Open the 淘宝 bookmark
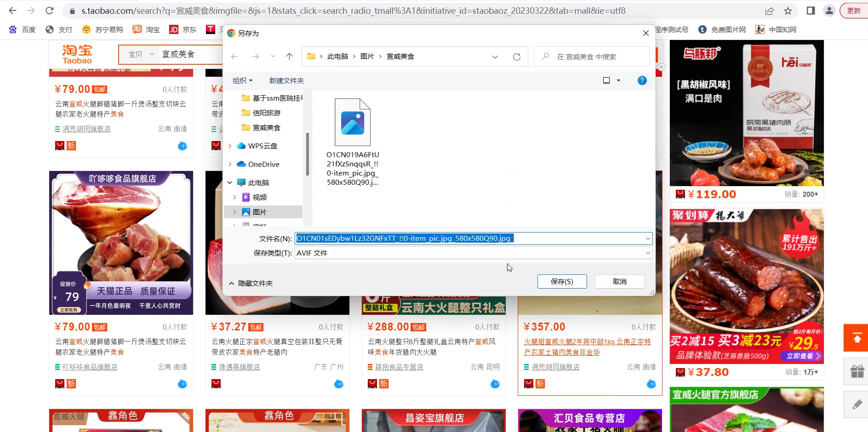The height and width of the screenshot is (432, 868). point(146,29)
